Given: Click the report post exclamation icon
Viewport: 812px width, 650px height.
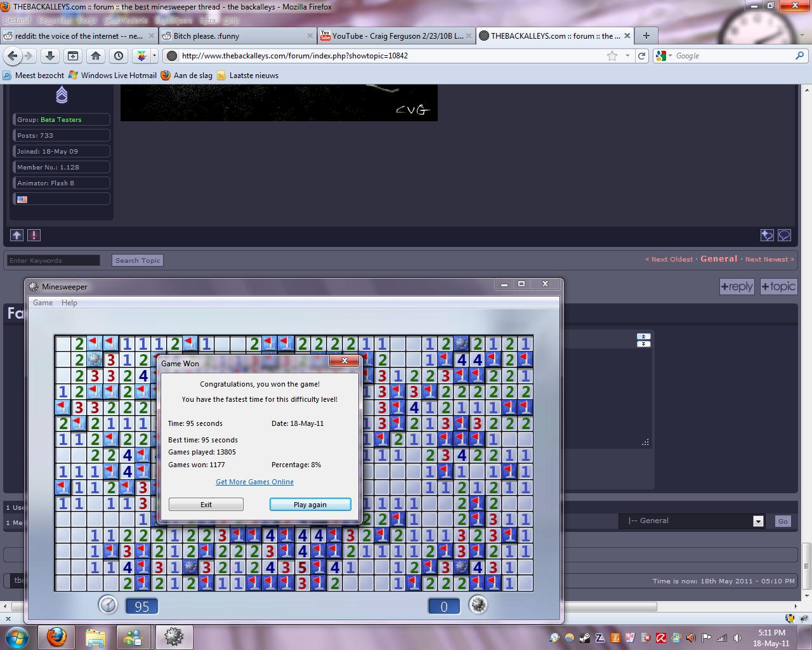Looking at the screenshot, I should click(x=34, y=235).
